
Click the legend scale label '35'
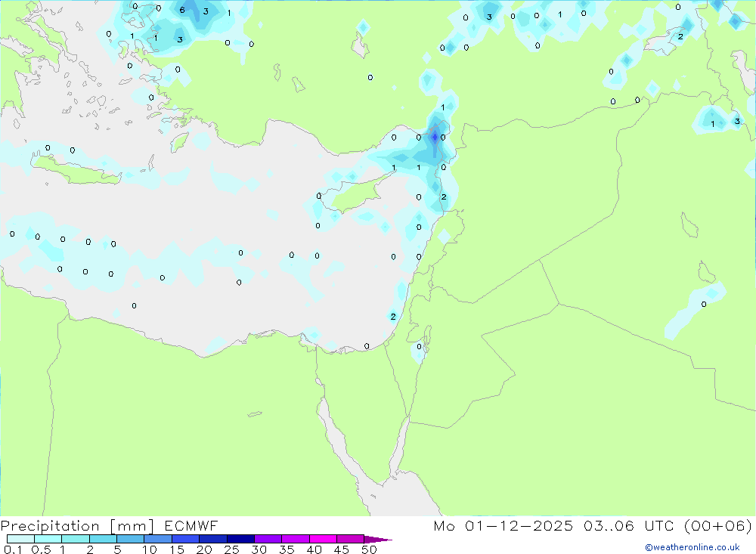pyautogui.click(x=287, y=549)
